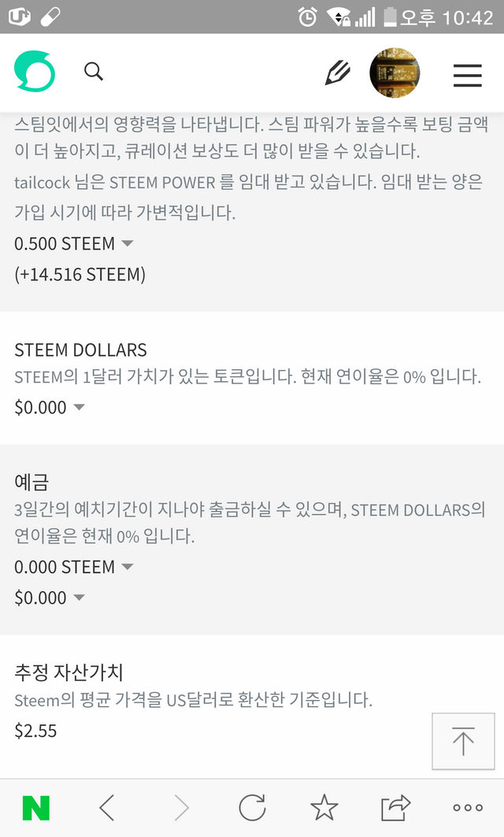Expand the Steem Dollars $0.000 dropdown

[x=49, y=407]
